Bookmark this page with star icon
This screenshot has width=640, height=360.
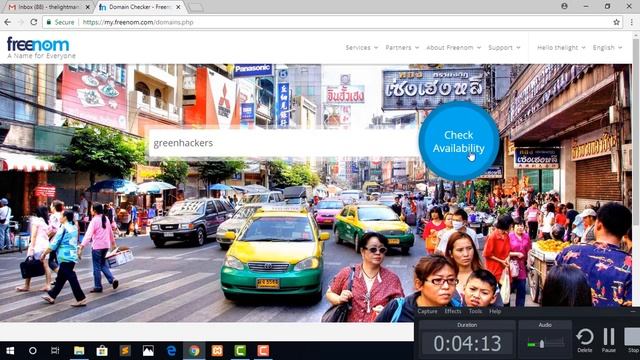click(x=616, y=22)
